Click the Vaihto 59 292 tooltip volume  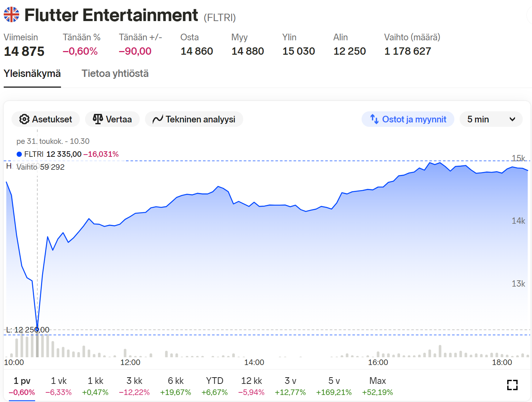click(41, 167)
